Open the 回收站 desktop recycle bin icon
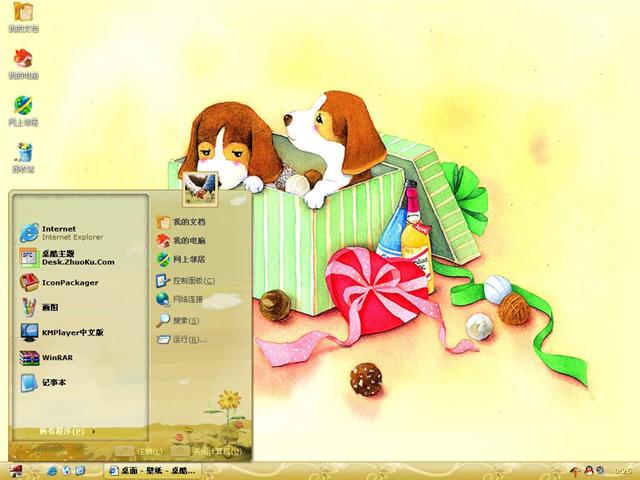This screenshot has height=480, width=640. (x=23, y=158)
